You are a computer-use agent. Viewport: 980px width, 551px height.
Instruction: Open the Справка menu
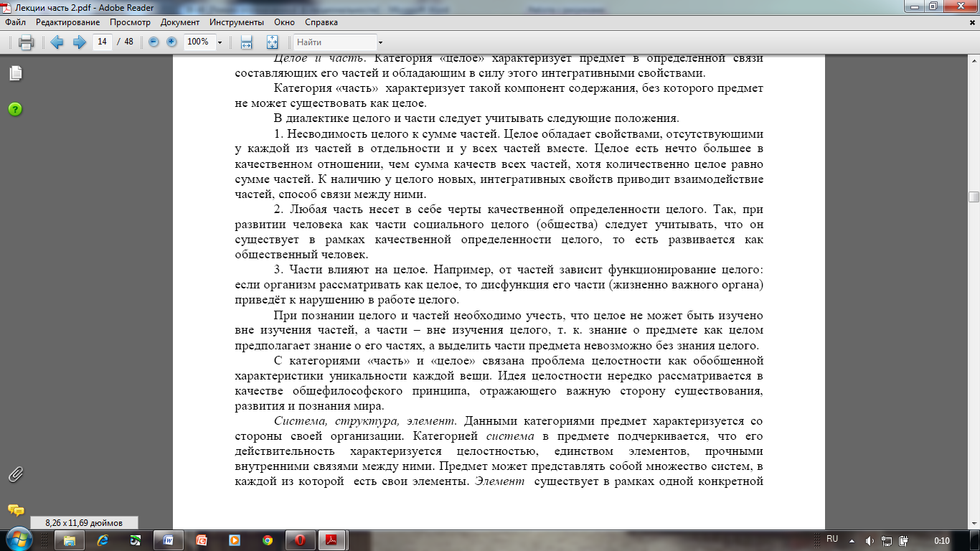(321, 22)
